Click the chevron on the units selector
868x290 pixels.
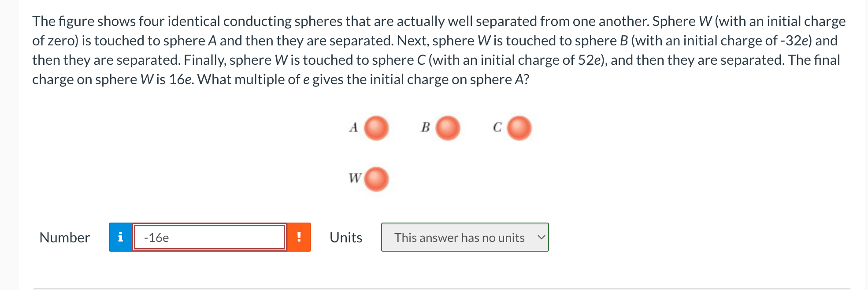tap(542, 238)
